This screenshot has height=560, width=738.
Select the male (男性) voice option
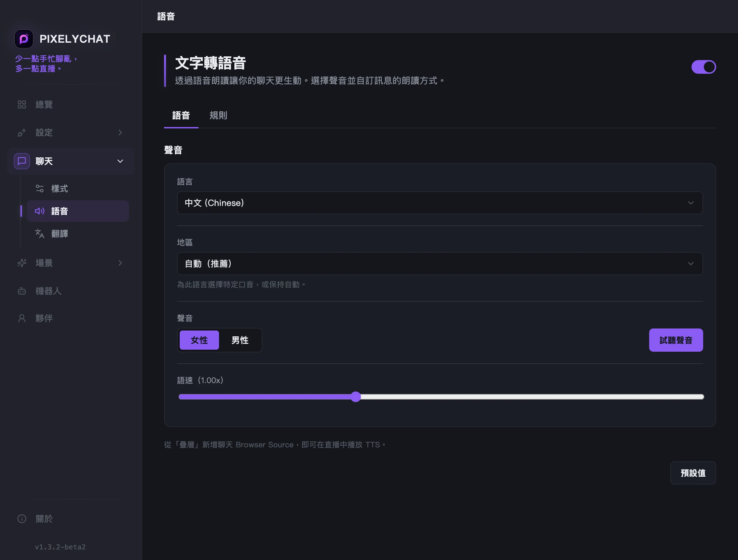(240, 340)
